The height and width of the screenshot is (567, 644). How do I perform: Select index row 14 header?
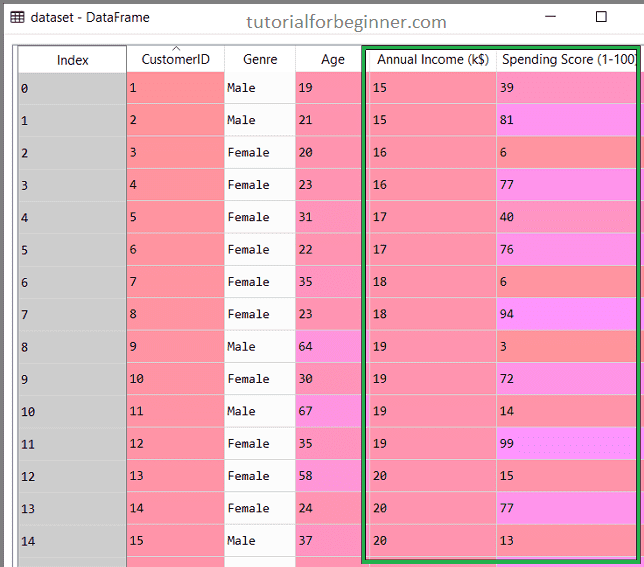[x=72, y=541]
